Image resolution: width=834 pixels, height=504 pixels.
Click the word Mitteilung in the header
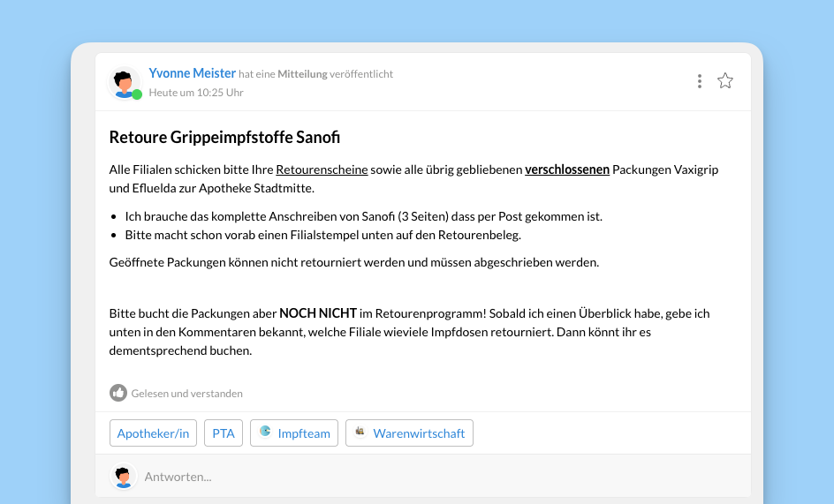click(302, 74)
